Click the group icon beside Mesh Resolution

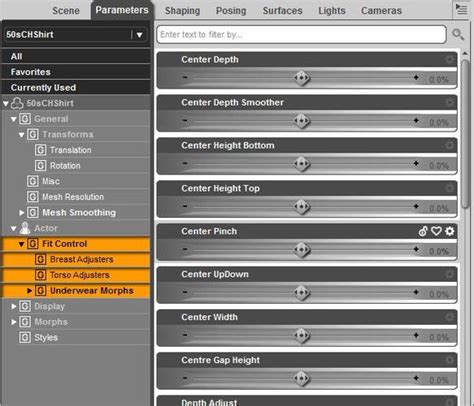pyautogui.click(x=32, y=197)
